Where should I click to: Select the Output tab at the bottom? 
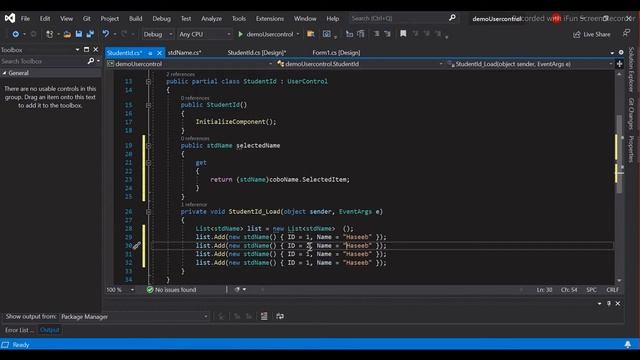[50, 330]
